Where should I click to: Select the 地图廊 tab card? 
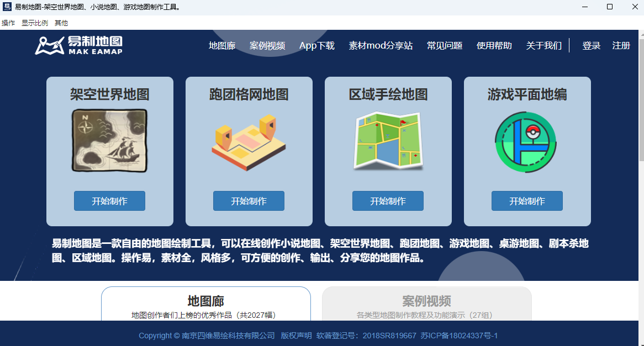tap(205, 305)
